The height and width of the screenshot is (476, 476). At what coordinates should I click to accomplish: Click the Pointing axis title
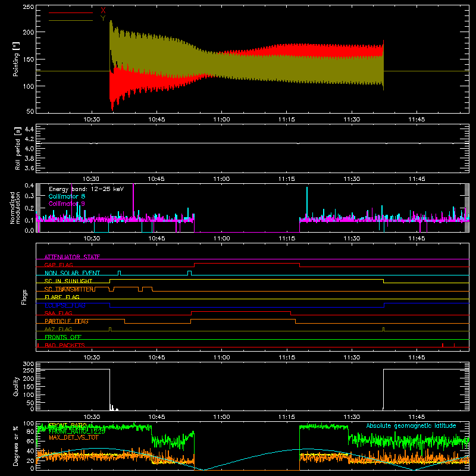tap(16, 59)
